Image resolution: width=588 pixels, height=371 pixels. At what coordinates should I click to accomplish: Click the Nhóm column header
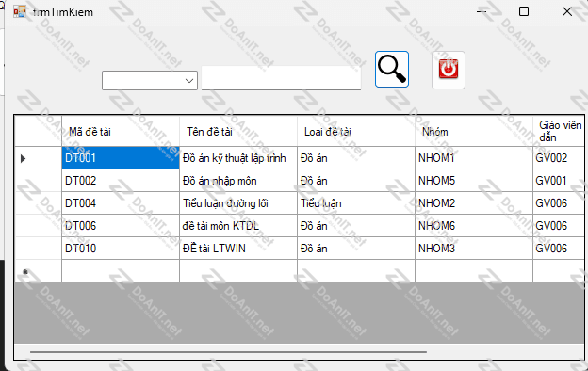pos(474,132)
